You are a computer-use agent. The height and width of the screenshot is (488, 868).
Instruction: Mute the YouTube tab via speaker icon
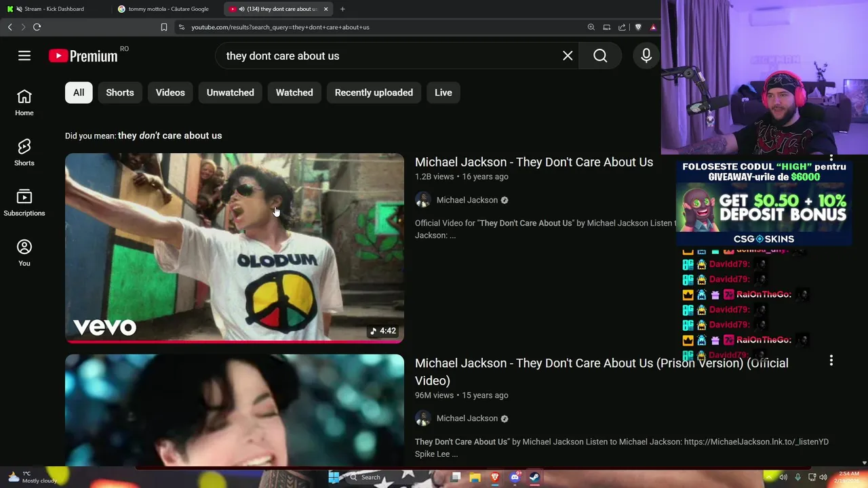[241, 9]
